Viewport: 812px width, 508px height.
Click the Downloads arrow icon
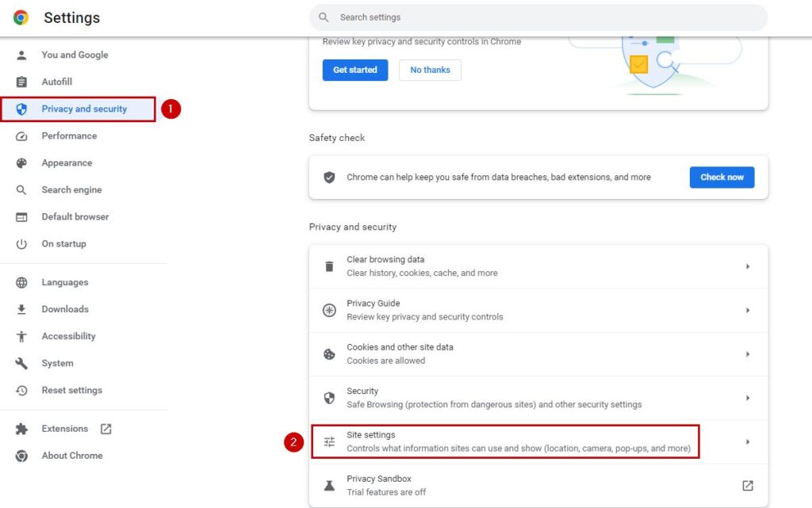[21, 309]
